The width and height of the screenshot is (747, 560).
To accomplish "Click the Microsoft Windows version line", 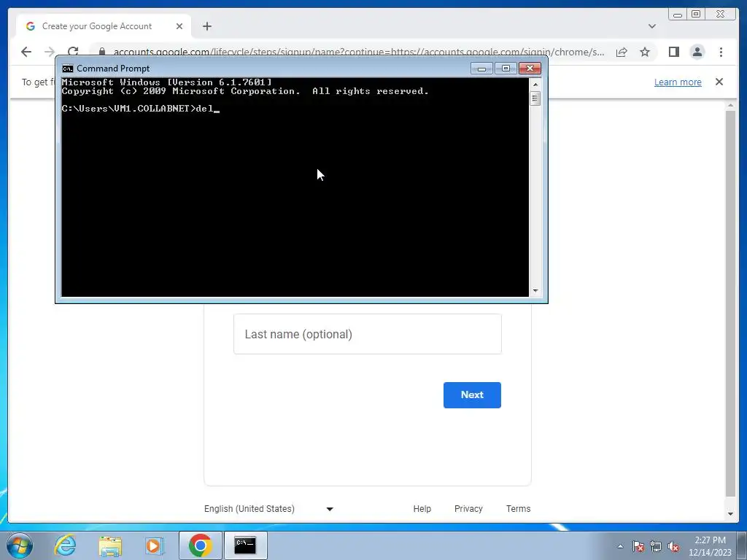I will pos(167,82).
